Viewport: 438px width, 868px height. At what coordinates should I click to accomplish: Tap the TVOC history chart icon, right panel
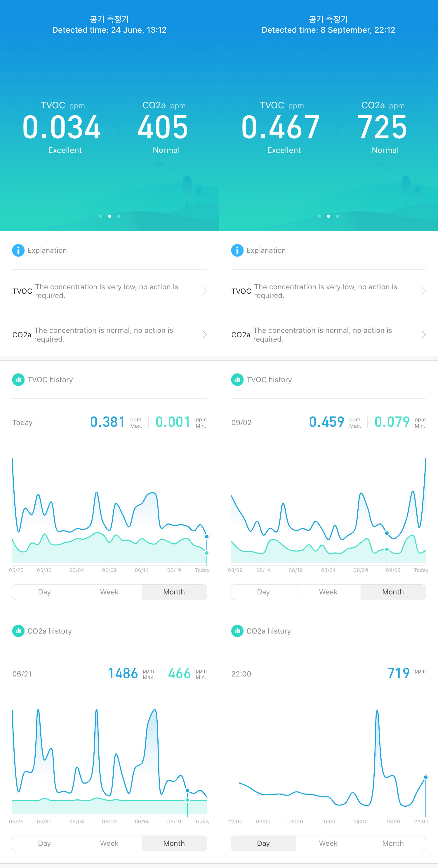(x=237, y=380)
